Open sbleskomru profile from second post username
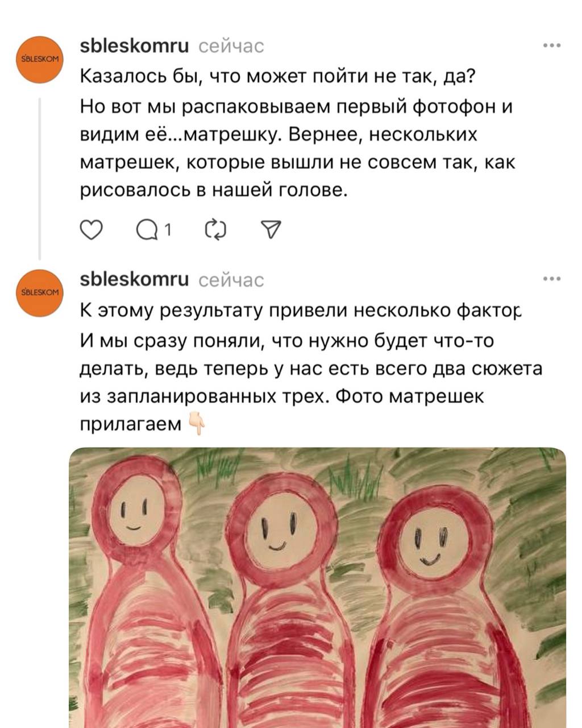This screenshot has width=582, height=728. (x=135, y=279)
